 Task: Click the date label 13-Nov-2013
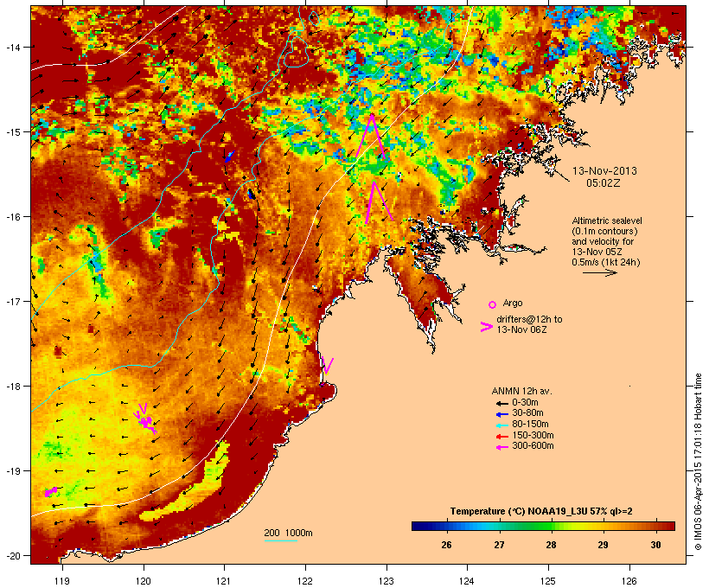point(604,171)
